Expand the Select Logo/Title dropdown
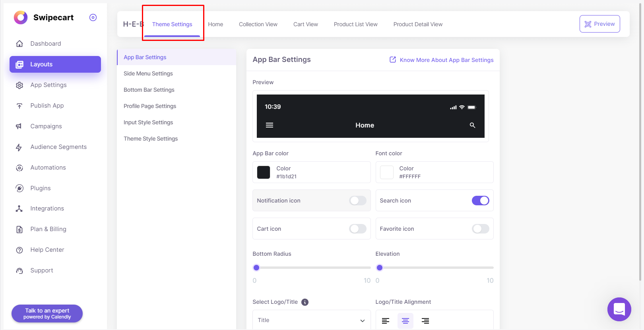Image resolution: width=644 pixels, height=330 pixels. pyautogui.click(x=311, y=320)
